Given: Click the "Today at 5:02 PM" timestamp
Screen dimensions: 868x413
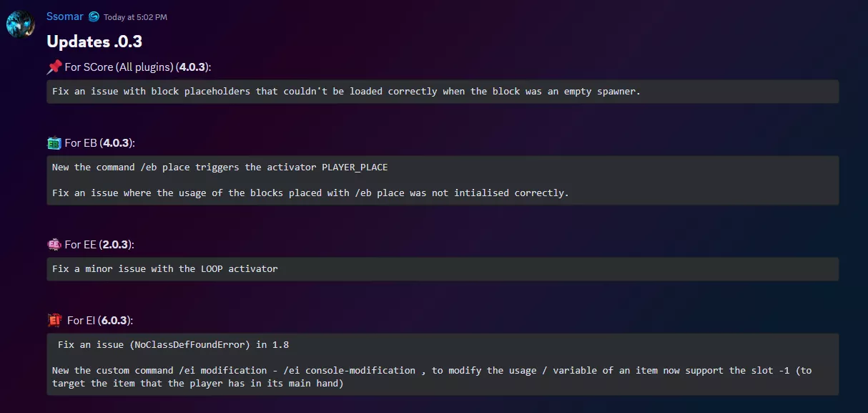Looking at the screenshot, I should pos(135,17).
